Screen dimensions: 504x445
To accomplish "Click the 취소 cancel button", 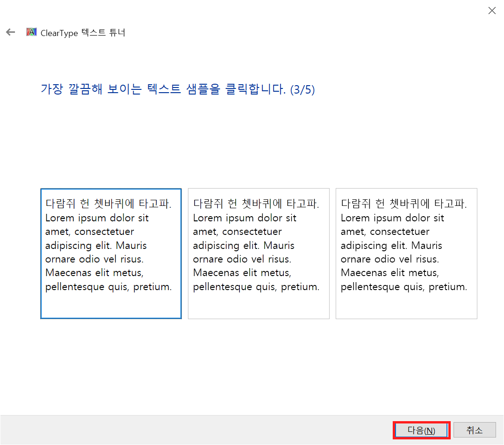I will pos(475,430).
